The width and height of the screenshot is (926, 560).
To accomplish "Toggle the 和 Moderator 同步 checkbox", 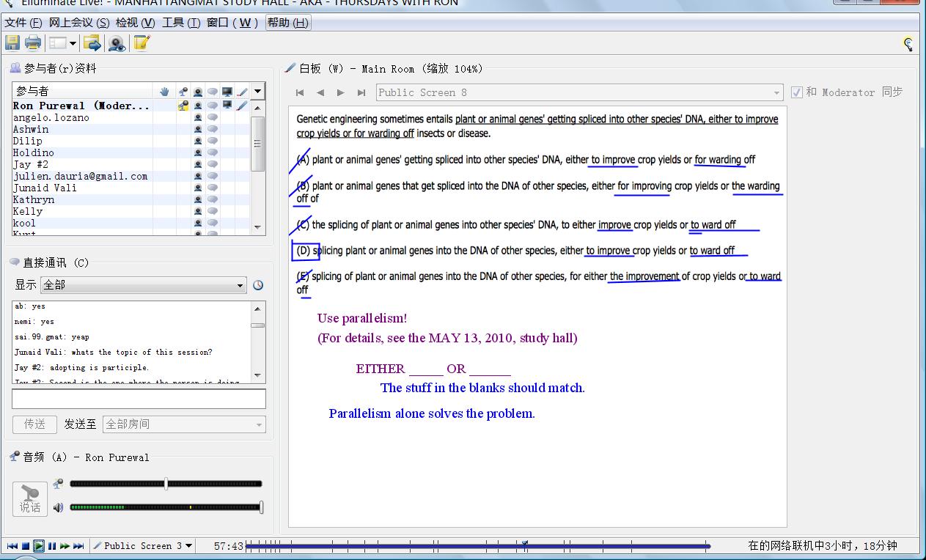I will [797, 92].
